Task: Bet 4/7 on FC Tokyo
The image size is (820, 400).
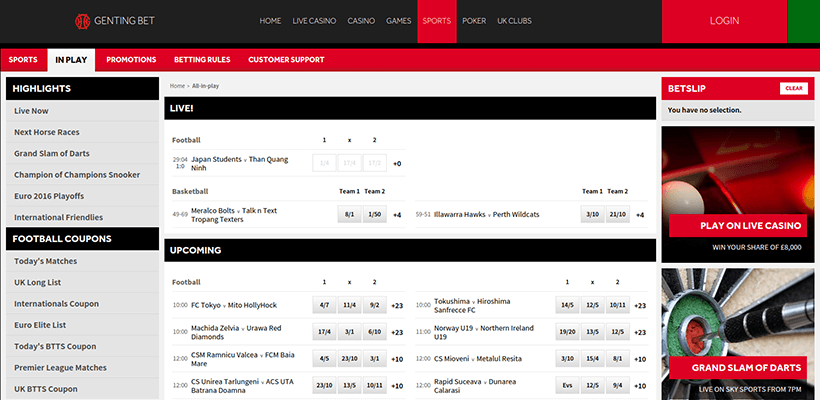Action: [324, 305]
